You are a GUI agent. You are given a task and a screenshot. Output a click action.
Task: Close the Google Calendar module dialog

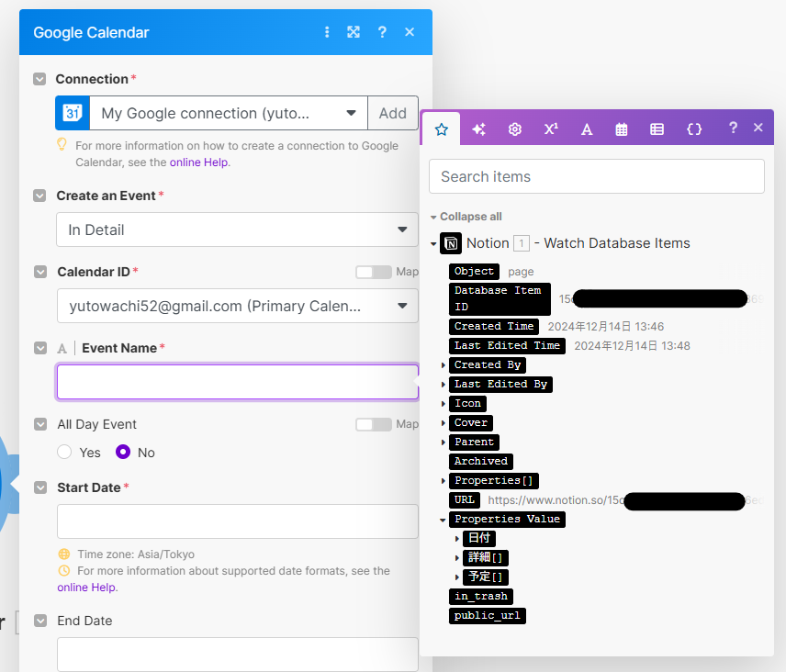[410, 32]
